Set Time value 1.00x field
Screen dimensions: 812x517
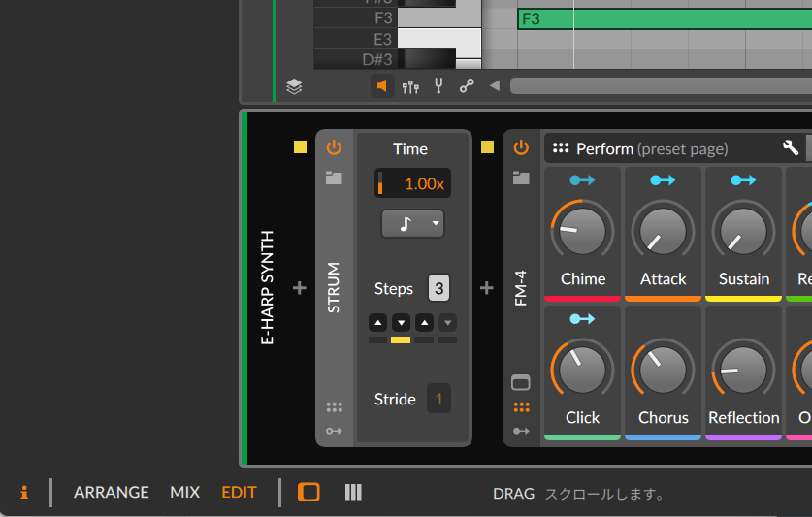click(x=412, y=183)
